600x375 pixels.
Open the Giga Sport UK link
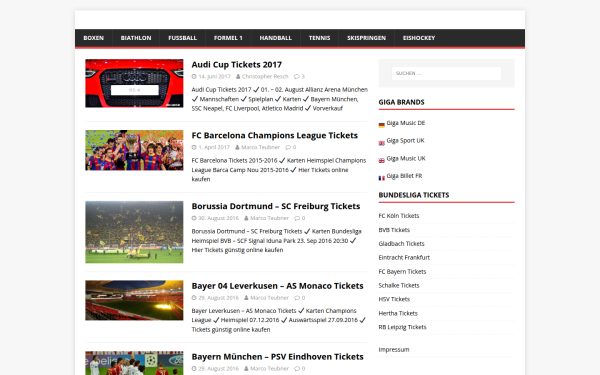click(405, 140)
